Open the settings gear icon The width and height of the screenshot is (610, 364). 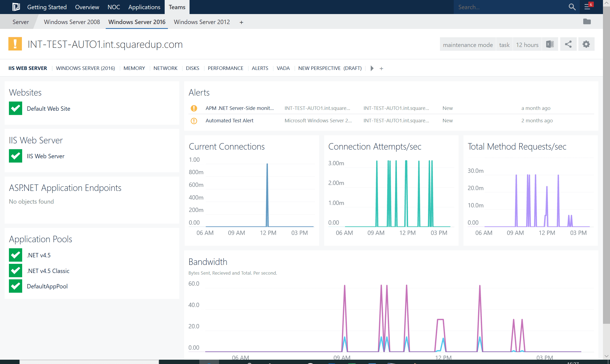click(586, 44)
